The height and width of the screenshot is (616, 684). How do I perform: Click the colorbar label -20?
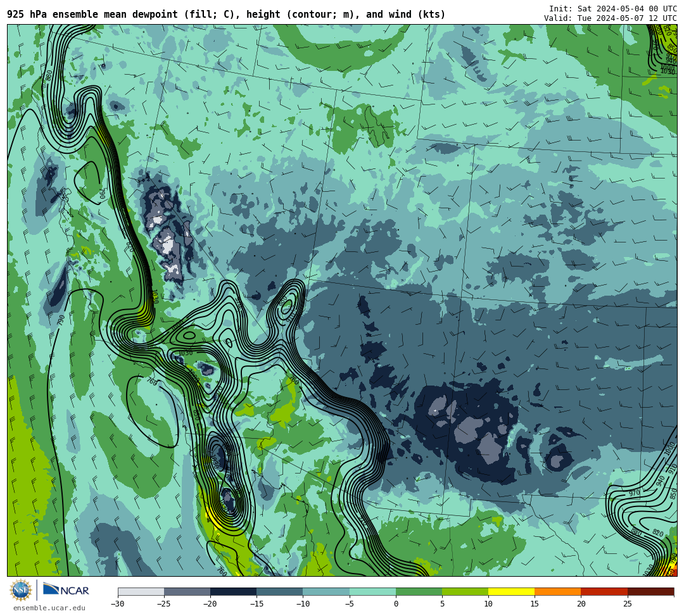pos(210,604)
